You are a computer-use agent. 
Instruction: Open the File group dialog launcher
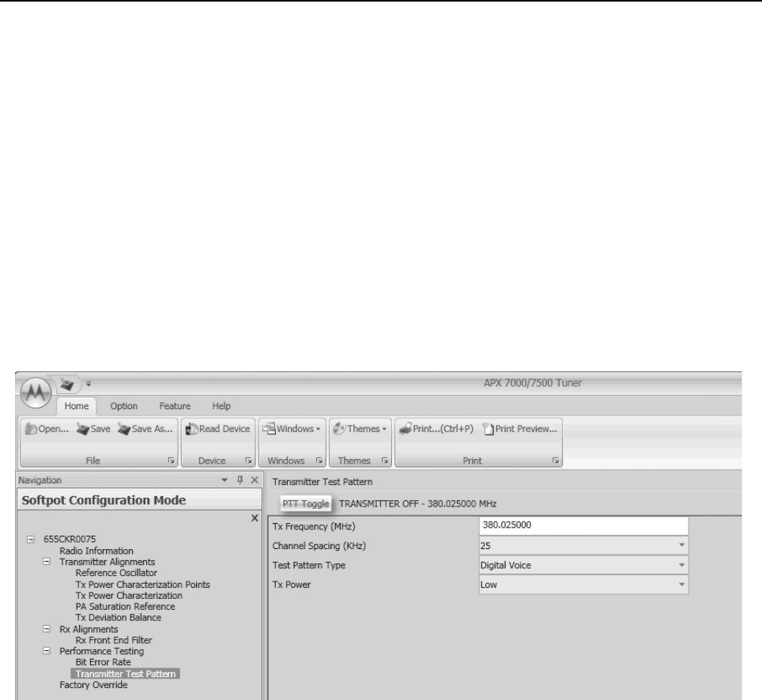(x=171, y=461)
